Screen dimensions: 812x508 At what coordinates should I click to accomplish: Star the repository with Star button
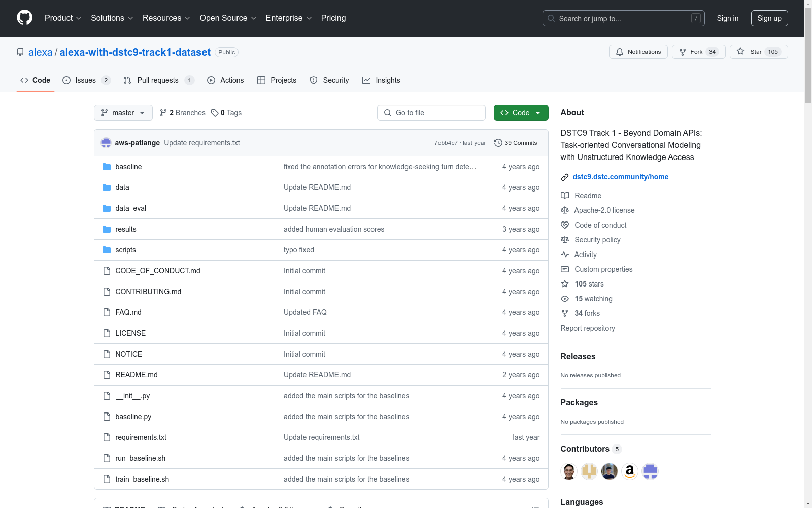point(759,52)
